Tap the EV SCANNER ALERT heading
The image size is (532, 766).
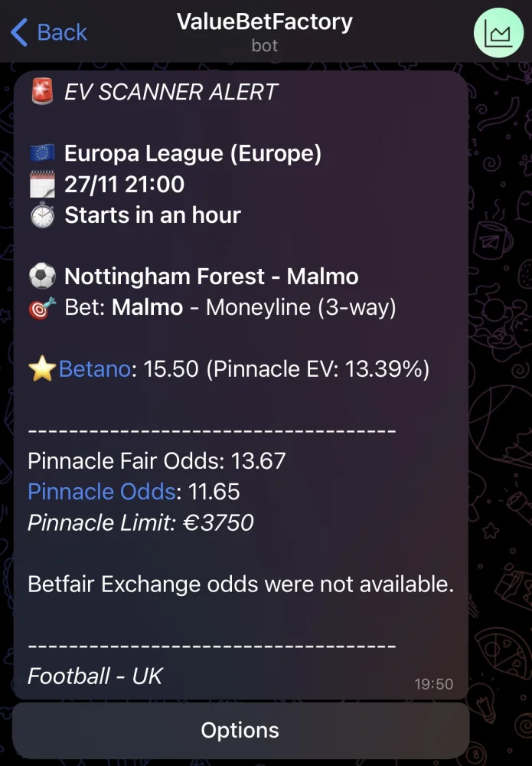[x=171, y=92]
